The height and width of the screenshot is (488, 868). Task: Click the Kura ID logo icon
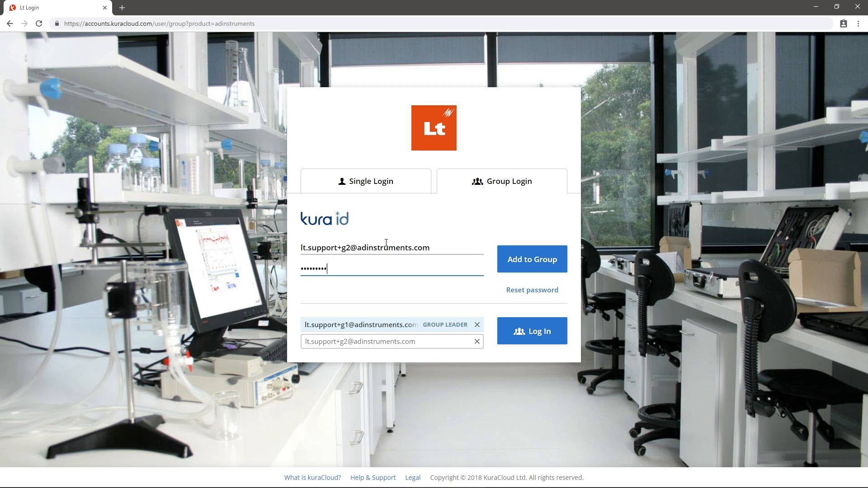point(325,219)
